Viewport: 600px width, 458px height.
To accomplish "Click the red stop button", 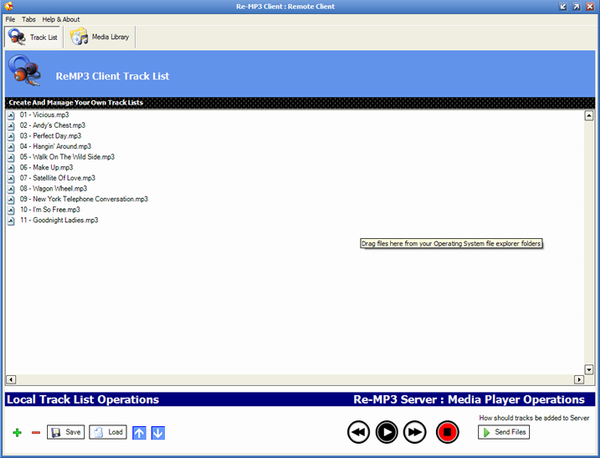I will click(447, 432).
